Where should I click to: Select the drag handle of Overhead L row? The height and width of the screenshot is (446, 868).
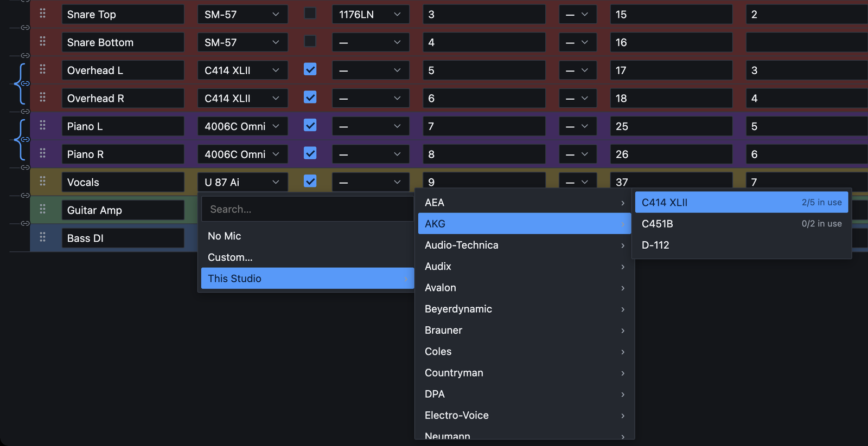pos(42,69)
